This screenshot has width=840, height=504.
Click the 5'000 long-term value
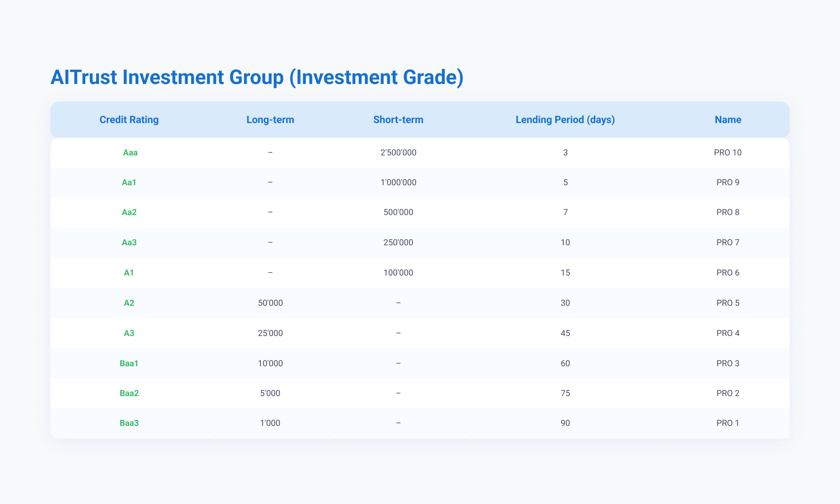[270, 393]
